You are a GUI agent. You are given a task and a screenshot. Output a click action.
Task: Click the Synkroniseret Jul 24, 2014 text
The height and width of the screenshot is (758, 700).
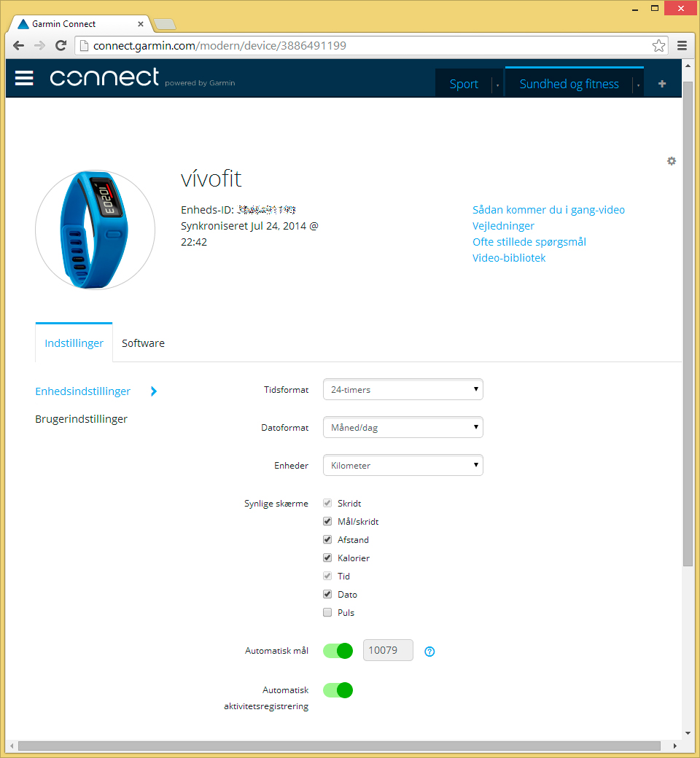249,234
